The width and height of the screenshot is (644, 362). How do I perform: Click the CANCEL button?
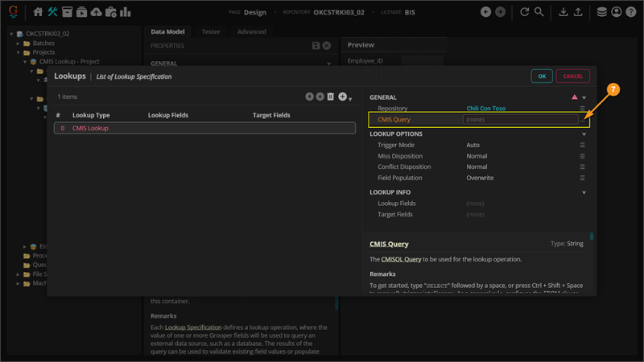click(572, 76)
